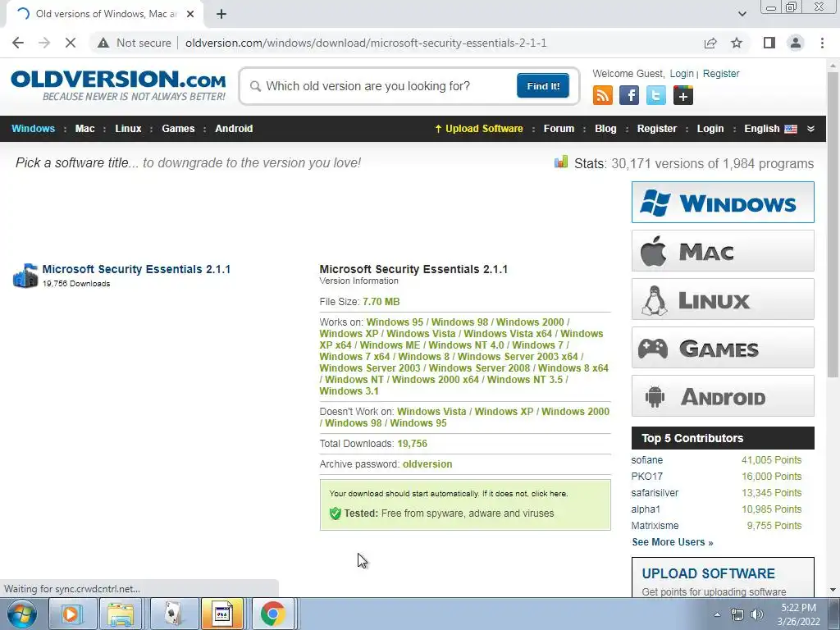
Task: Open a new browser tab
Action: point(221,14)
